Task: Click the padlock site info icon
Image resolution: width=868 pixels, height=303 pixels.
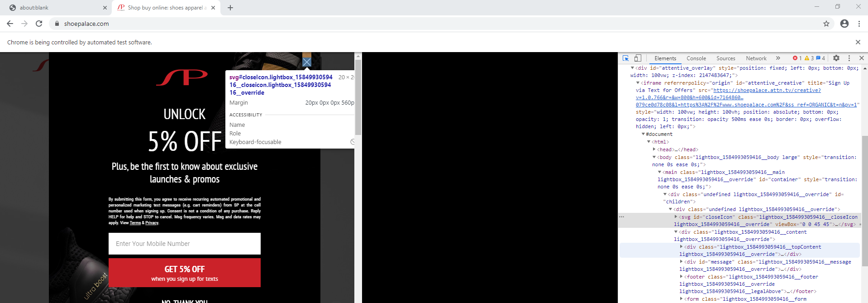Action: pos(57,24)
